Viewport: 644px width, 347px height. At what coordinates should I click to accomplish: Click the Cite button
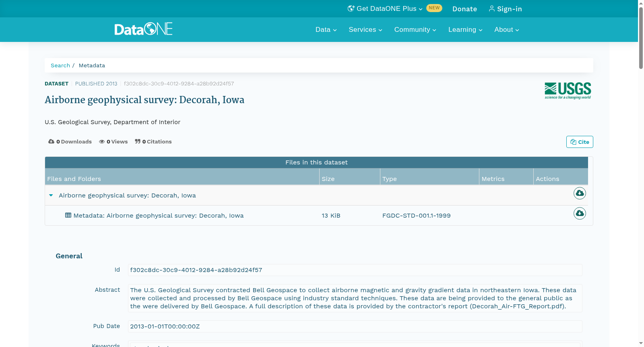click(580, 142)
